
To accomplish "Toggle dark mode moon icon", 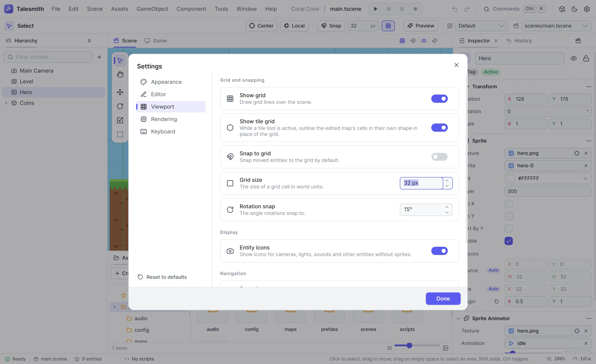I will [x=574, y=9].
